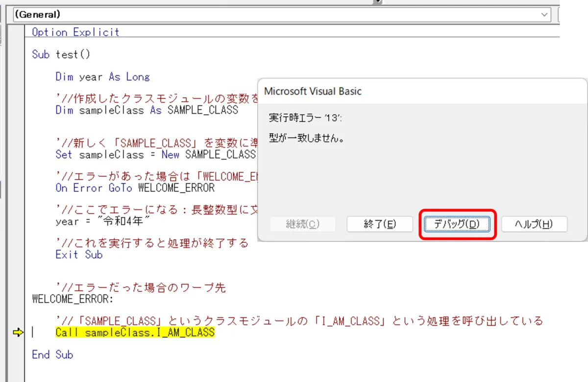Viewport: 588px width, 382px height.
Task: Click the greyed-out 継続(C) continue button
Action: coord(302,224)
